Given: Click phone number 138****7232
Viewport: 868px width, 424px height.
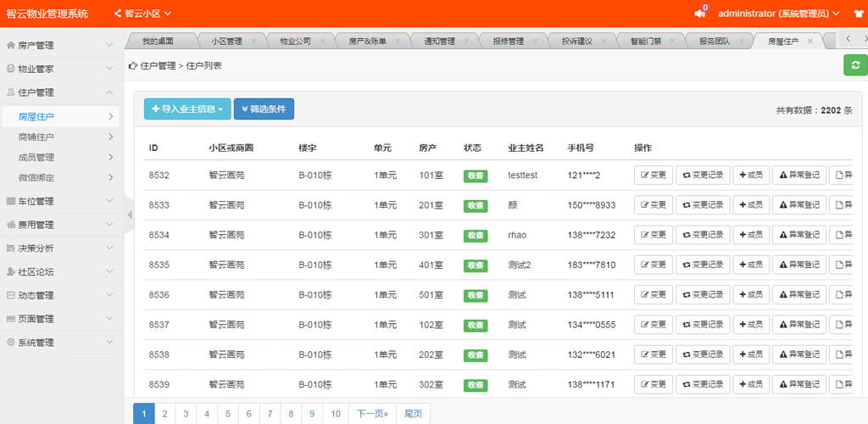Looking at the screenshot, I should 591,235.
